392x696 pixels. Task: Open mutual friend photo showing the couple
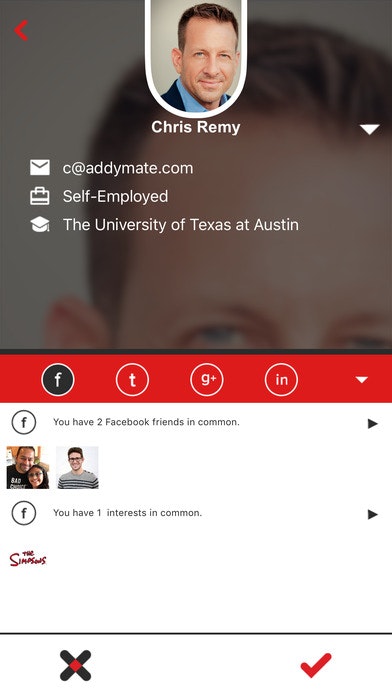click(28, 467)
